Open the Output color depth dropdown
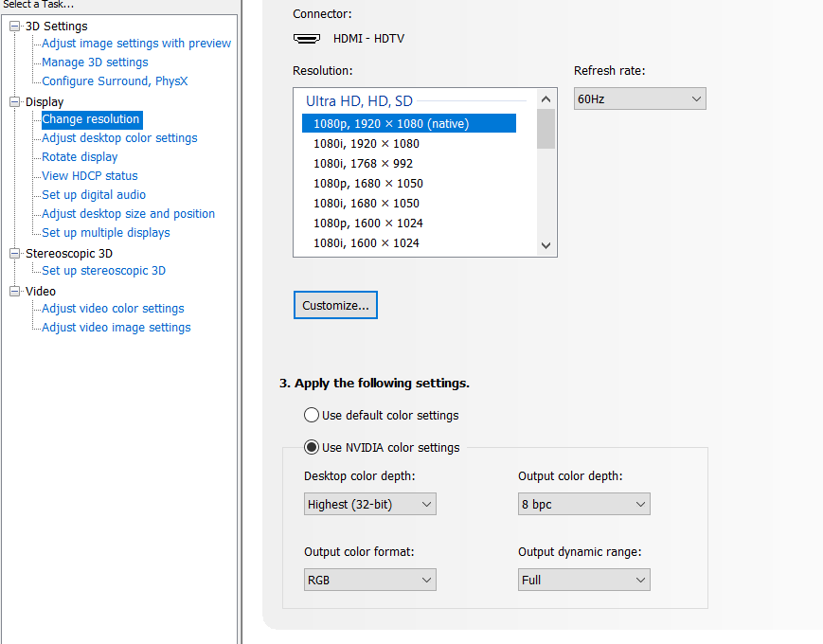The width and height of the screenshot is (823, 644). coord(583,504)
